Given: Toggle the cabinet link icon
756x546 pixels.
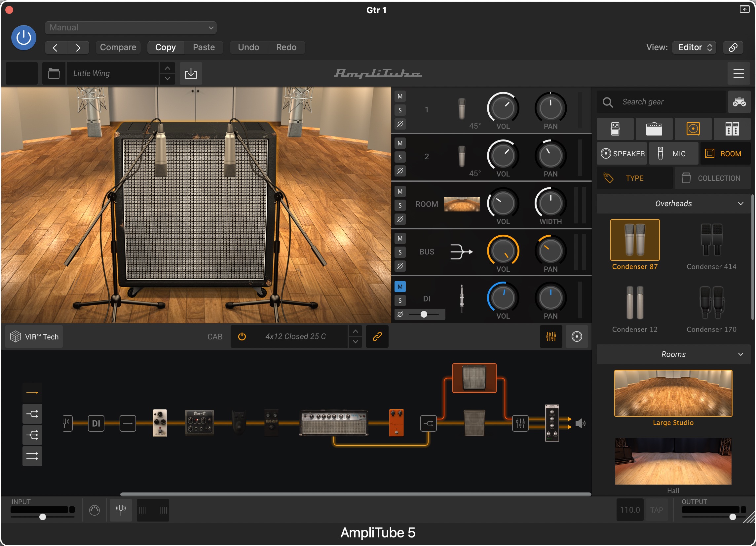Looking at the screenshot, I should (377, 337).
